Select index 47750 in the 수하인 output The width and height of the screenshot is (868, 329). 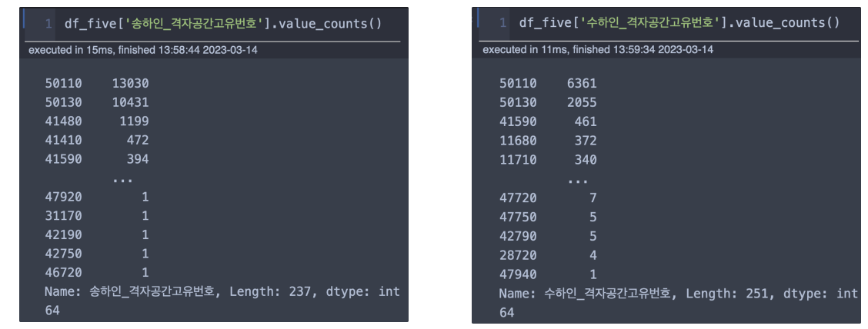(x=518, y=217)
